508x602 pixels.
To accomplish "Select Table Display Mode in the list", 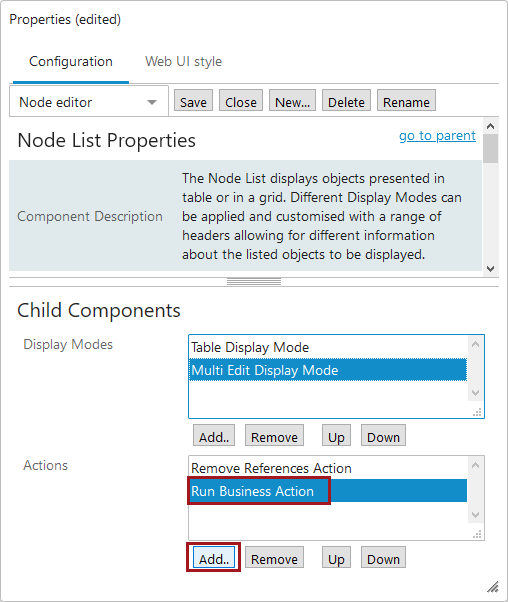I will (328, 347).
